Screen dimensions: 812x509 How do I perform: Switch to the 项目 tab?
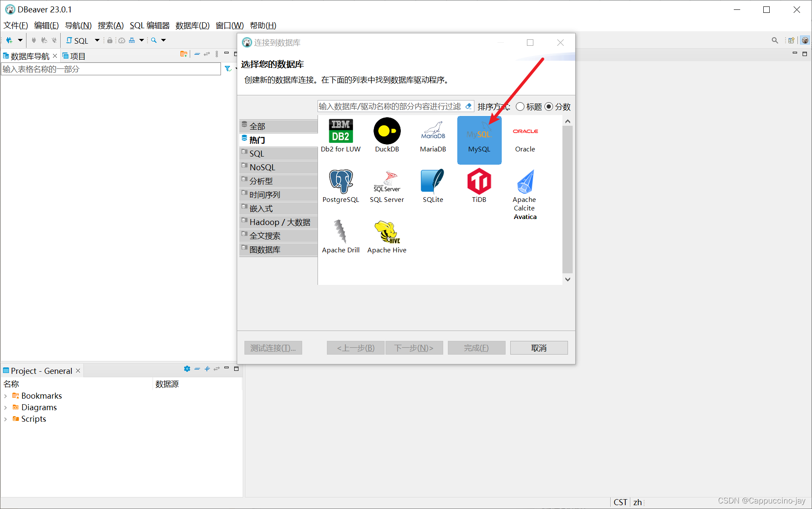coord(74,56)
